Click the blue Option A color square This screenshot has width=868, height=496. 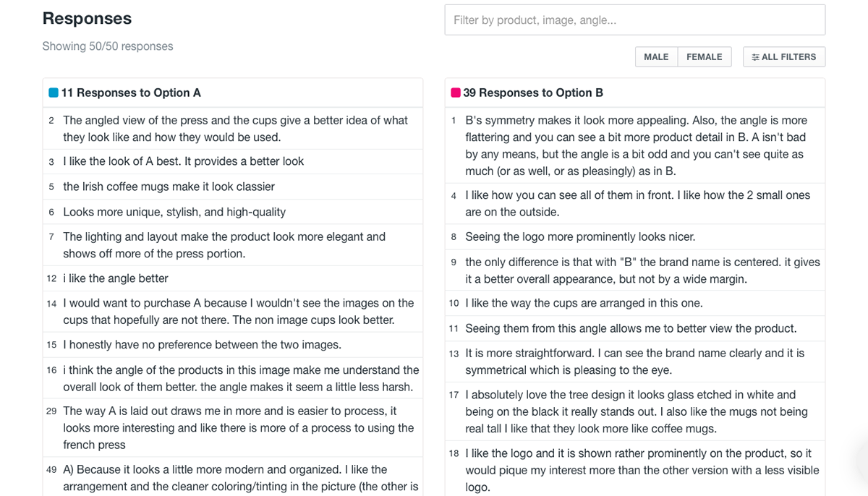pos(54,93)
